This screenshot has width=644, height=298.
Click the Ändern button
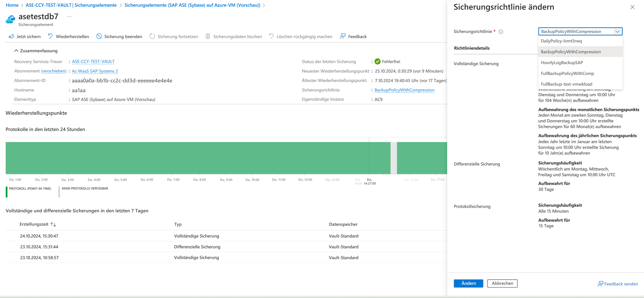468,283
